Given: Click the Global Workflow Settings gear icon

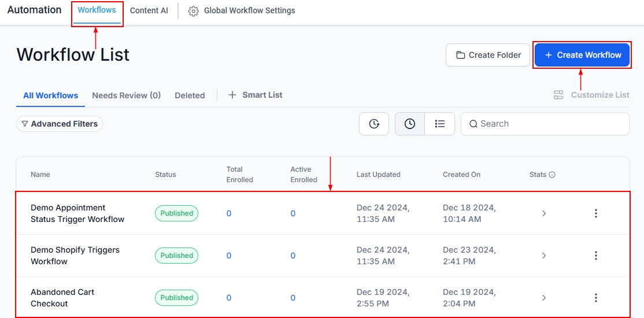Looking at the screenshot, I should tap(194, 11).
